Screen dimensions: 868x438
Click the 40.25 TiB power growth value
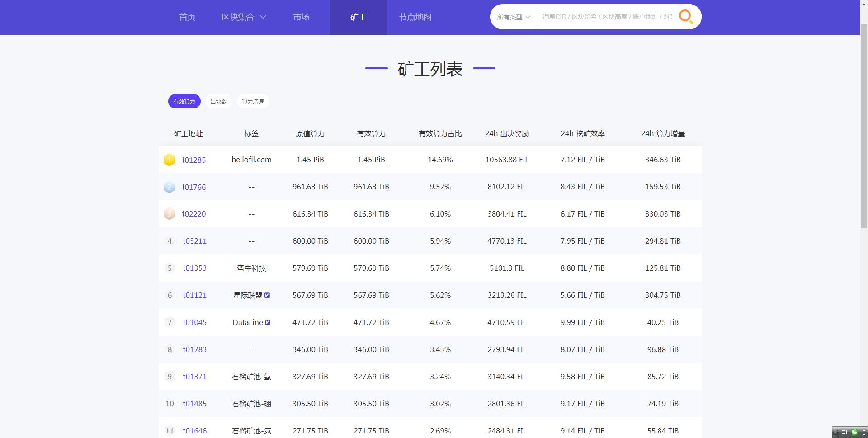(663, 322)
